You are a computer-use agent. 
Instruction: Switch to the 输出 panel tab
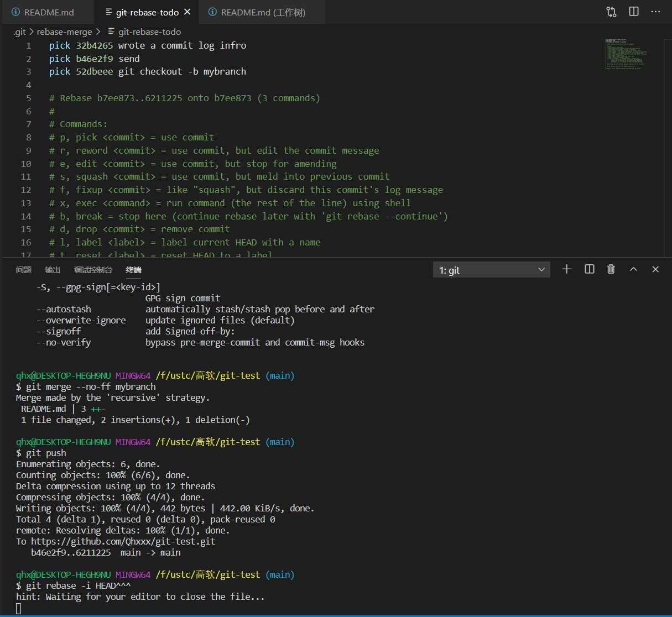click(53, 270)
